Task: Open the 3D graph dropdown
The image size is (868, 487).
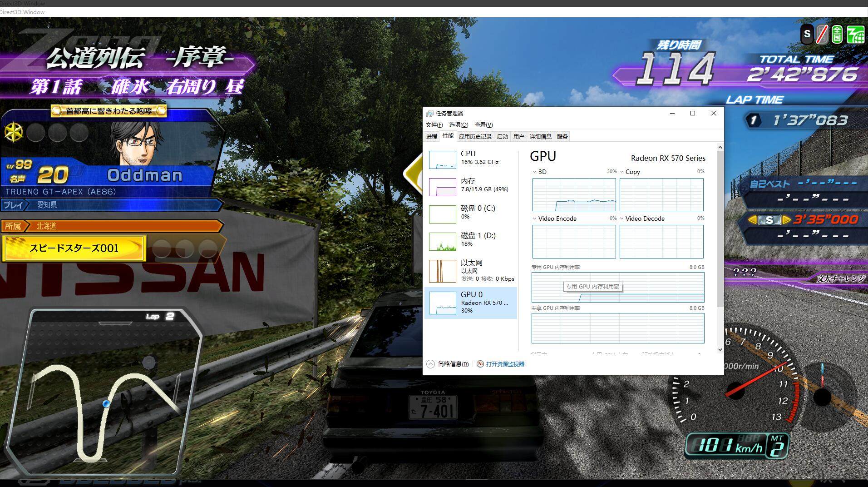Action: point(534,172)
